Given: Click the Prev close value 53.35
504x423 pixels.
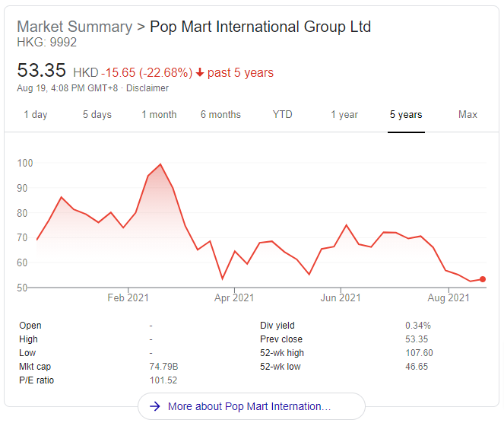Looking at the screenshot, I should click(x=417, y=339).
